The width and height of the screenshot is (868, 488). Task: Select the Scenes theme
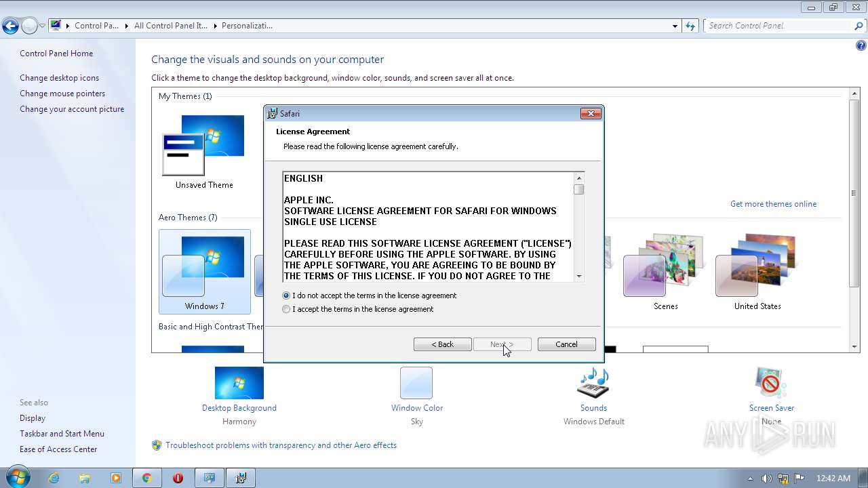(665, 271)
